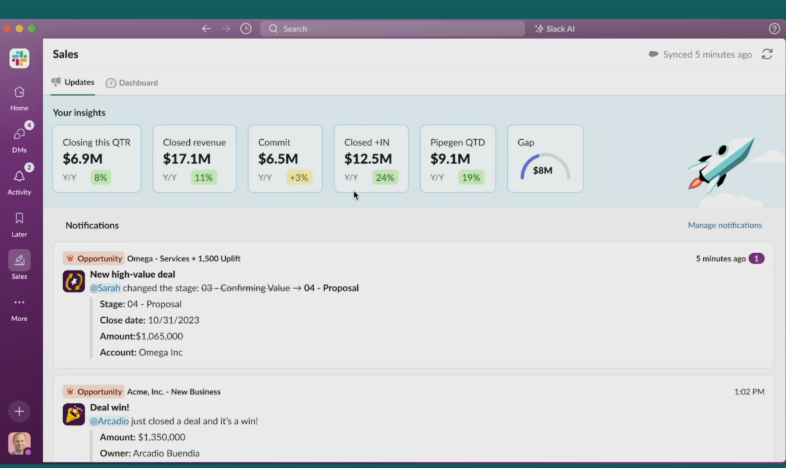Click the Stage: 04 - Proposal line
The width and height of the screenshot is (786, 468).
click(140, 304)
